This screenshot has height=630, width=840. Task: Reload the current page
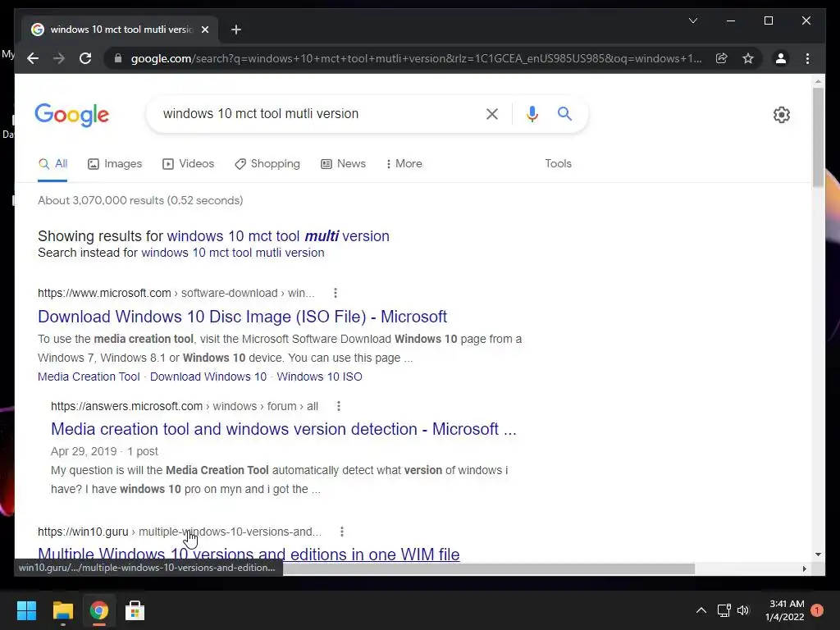click(85, 58)
